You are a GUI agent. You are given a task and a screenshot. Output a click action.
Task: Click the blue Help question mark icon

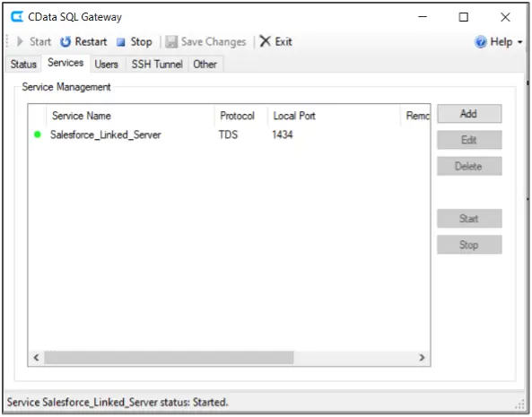[481, 42]
